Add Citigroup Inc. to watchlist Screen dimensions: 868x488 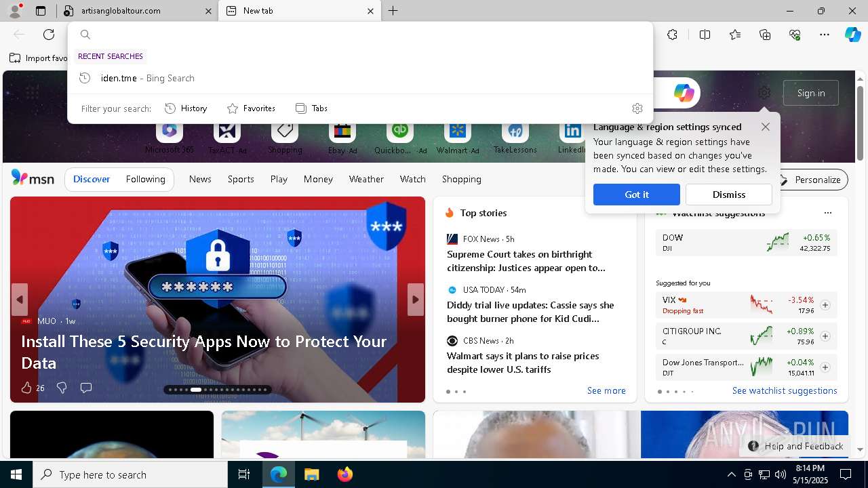click(x=825, y=336)
